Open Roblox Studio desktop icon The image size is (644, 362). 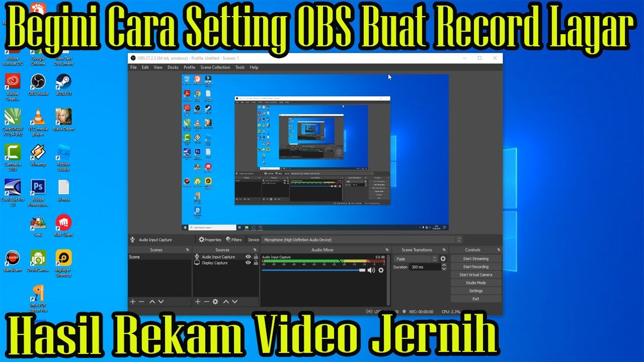[63, 158]
